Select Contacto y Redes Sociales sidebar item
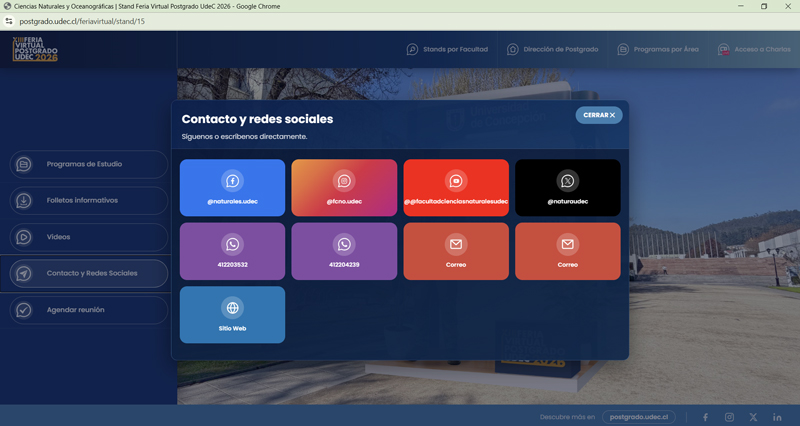This screenshot has height=426, width=800. (x=89, y=273)
